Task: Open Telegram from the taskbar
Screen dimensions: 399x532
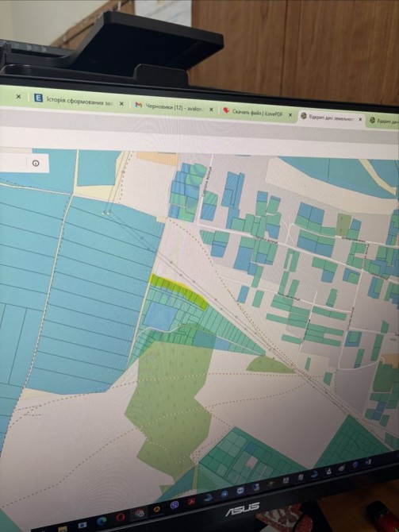Action: pyautogui.click(x=224, y=494)
